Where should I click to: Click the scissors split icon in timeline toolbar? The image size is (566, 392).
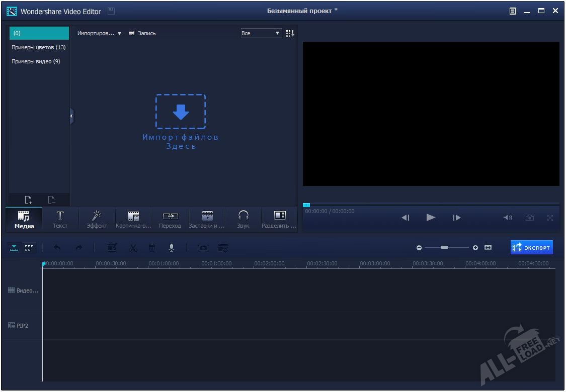133,248
